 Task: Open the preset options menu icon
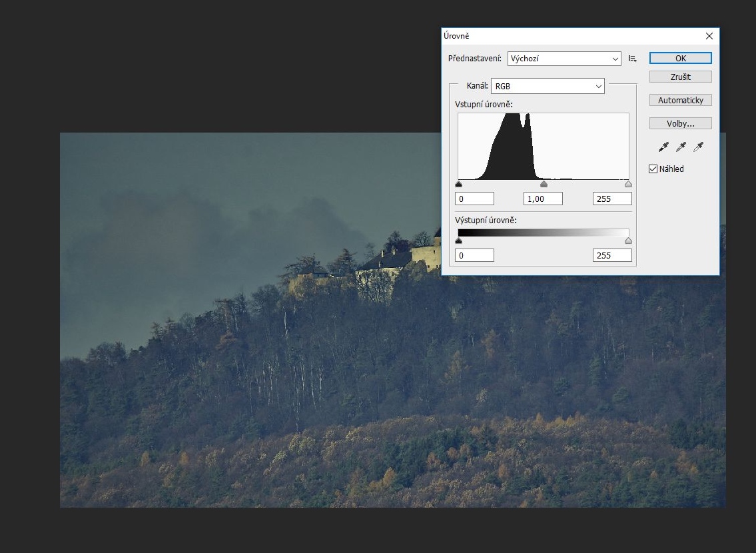tap(632, 59)
